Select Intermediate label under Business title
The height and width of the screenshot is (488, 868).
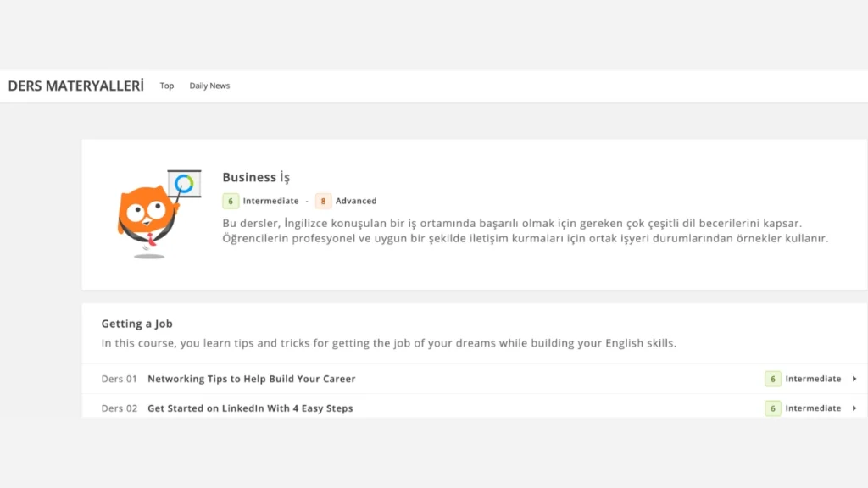tap(270, 201)
